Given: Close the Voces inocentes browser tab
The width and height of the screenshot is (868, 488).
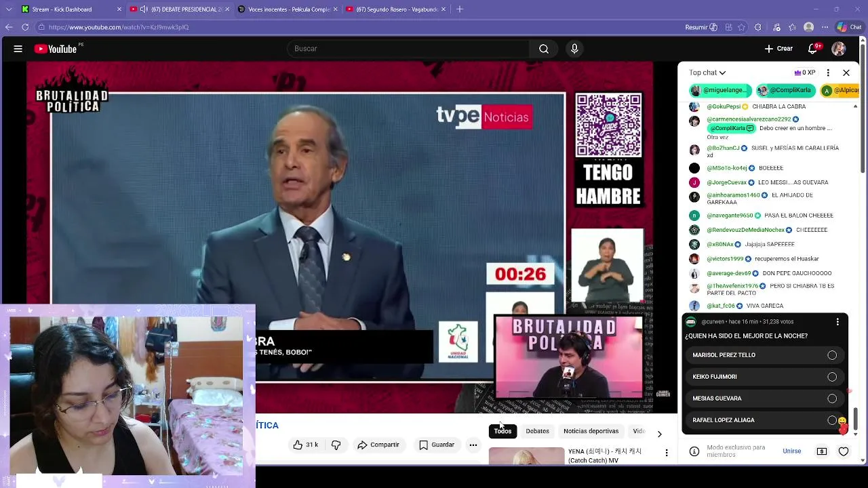Looking at the screenshot, I should coord(336,9).
